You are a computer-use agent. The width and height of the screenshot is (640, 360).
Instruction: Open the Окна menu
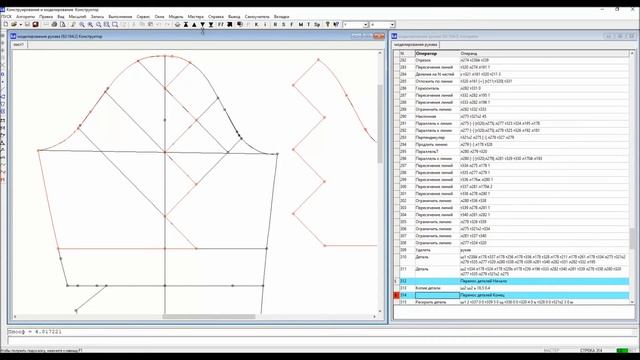pyautogui.click(x=159, y=17)
